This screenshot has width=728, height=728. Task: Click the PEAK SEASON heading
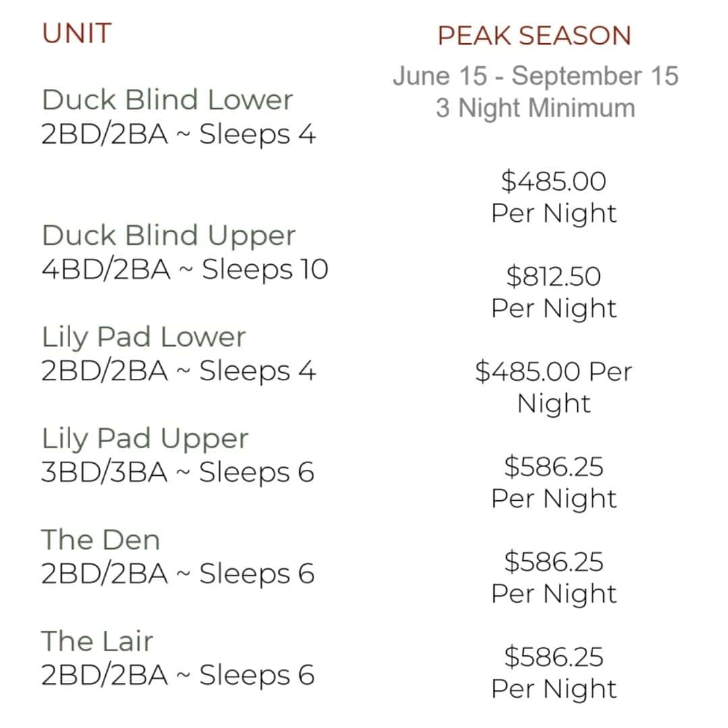pyautogui.click(x=535, y=35)
